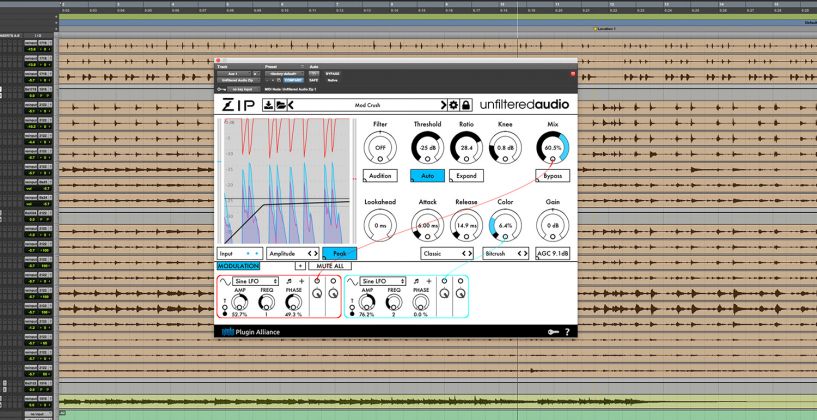817x420 pixels.
Task: Toggle tempo sync note icon on cyan modulator
Action: tap(417, 281)
